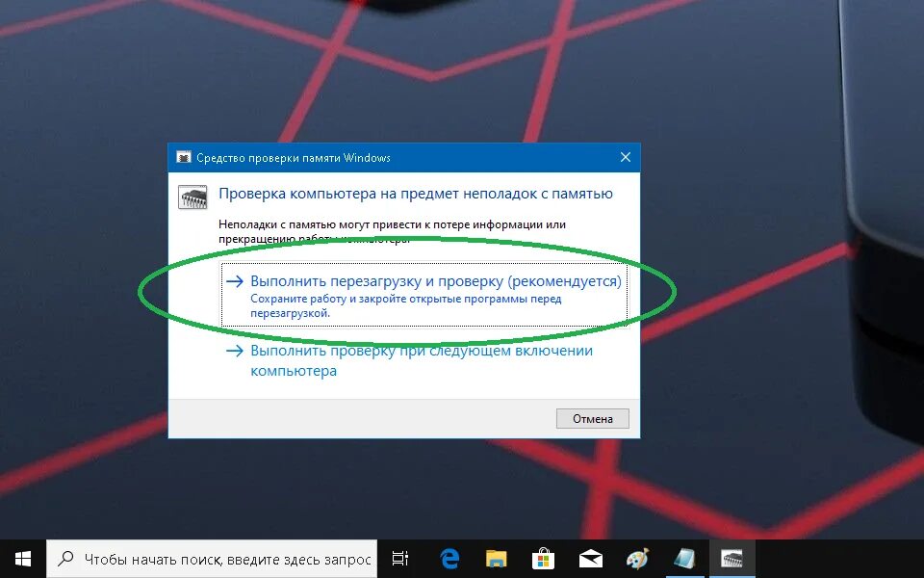Click the heading 'Проверка компьютера на предмет неполадок с памятью'
The height and width of the screenshot is (578, 924).
click(x=416, y=194)
